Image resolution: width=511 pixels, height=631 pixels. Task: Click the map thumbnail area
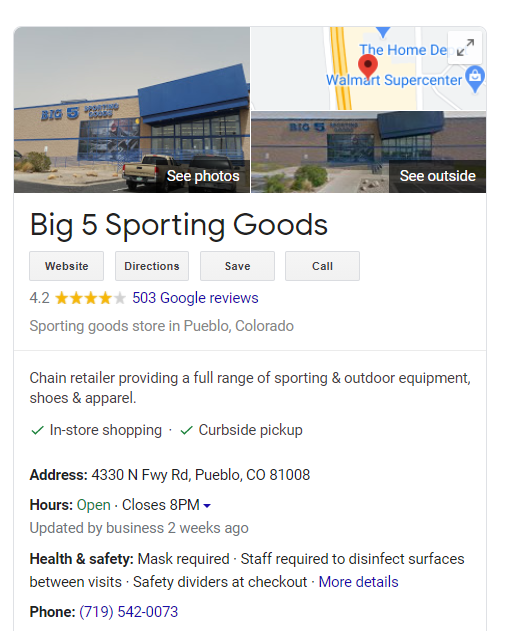point(369,68)
